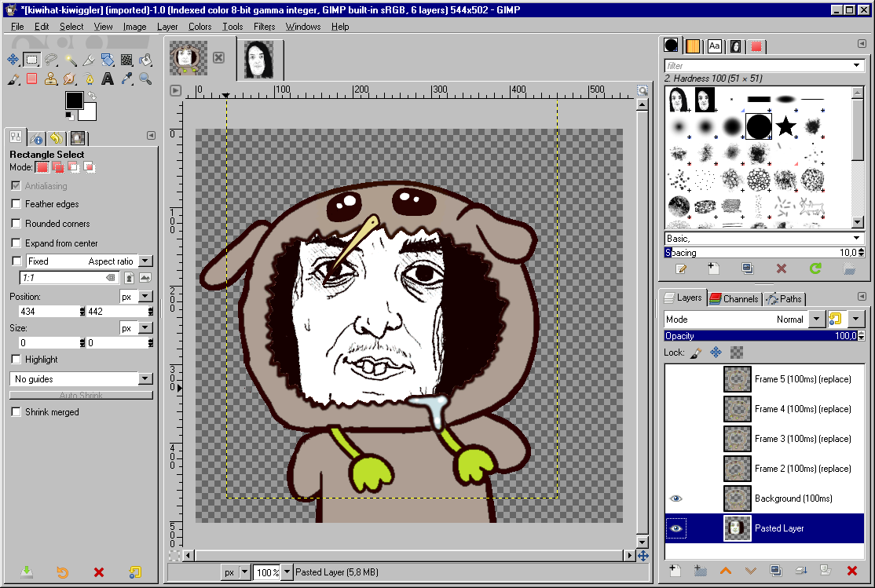The image size is (875, 588).
Task: Enable Shrink merged checkbox
Action: [16, 411]
